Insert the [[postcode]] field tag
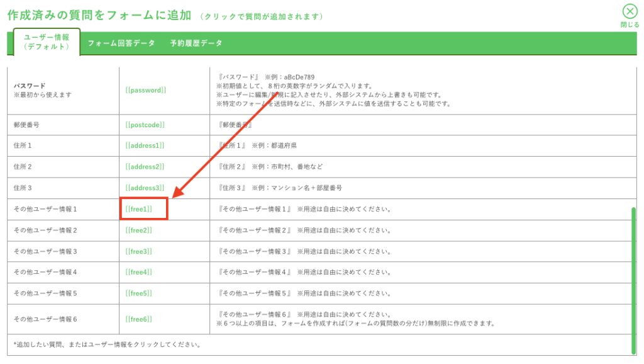The image size is (644, 364). pyautogui.click(x=145, y=125)
